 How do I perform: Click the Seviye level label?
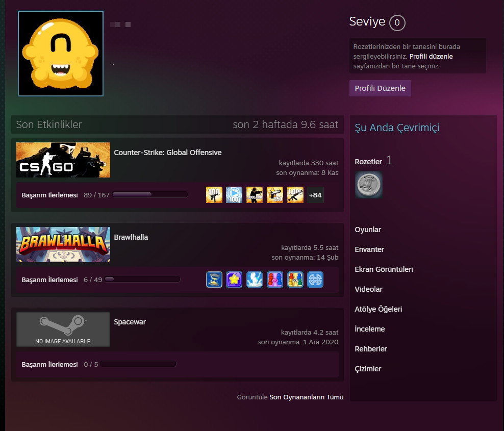click(367, 21)
